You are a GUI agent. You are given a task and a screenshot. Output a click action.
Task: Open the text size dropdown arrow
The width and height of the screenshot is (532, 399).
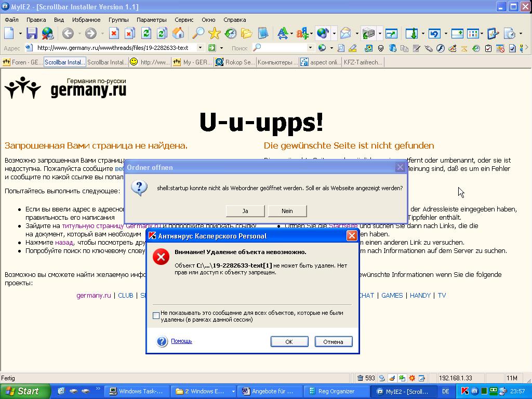pyautogui.click(x=291, y=34)
